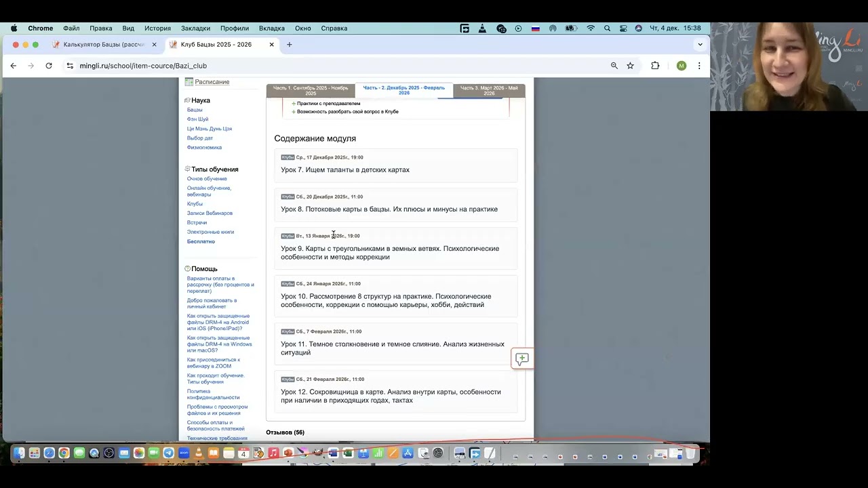
Task: Open the Ци Мэнь Дунь Цзя link
Action: [x=210, y=129]
